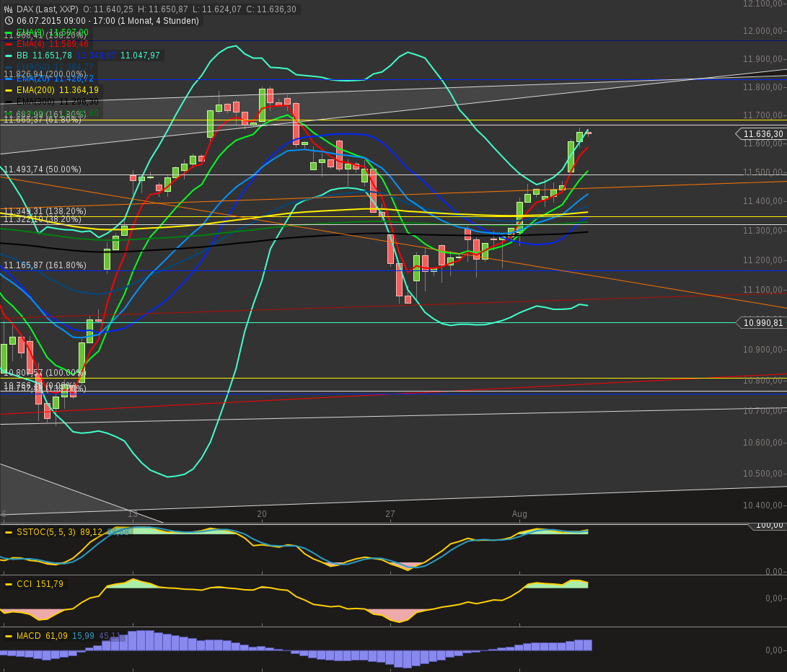This screenshot has height=672, width=787.
Task: Click the black EMA(300) legend marker
Action: (9, 102)
